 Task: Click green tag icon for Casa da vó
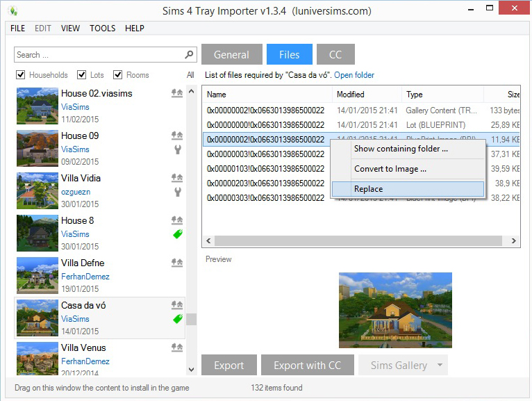(x=178, y=319)
